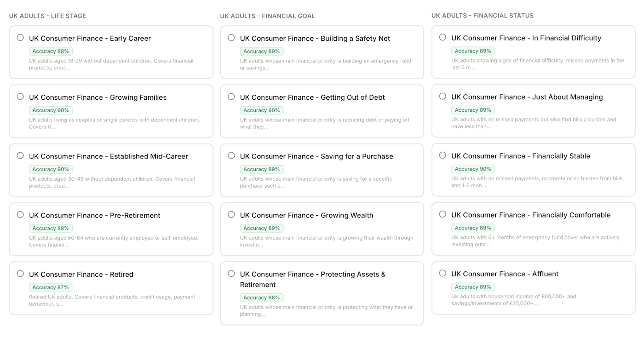644x338 pixels.
Task: Click the Getting Out of Debt title
Action: tap(312, 97)
